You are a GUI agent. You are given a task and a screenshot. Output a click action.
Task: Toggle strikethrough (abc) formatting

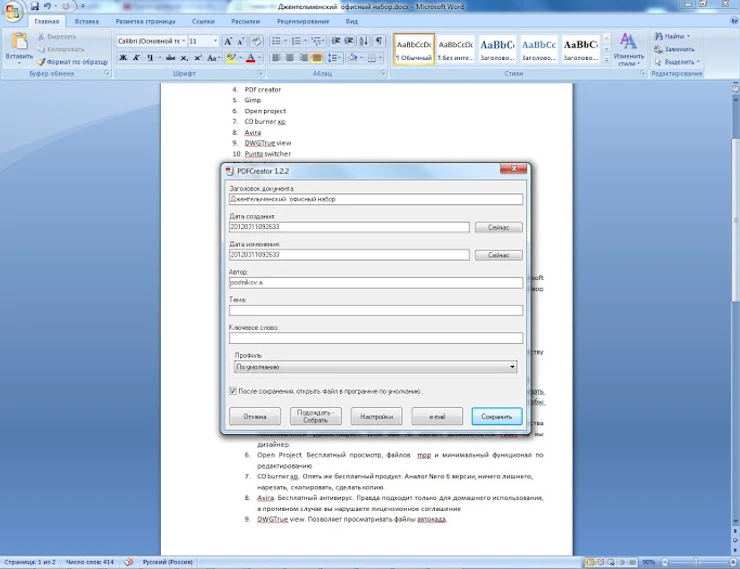[x=170, y=58]
